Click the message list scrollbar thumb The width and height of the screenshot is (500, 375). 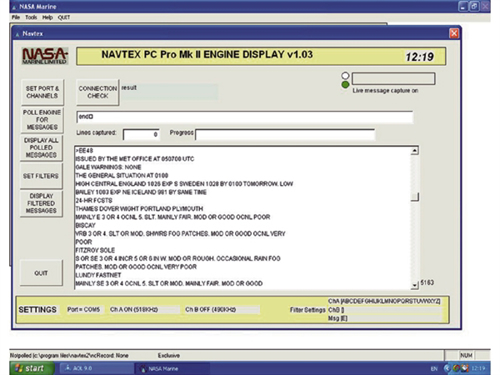pos(415,197)
